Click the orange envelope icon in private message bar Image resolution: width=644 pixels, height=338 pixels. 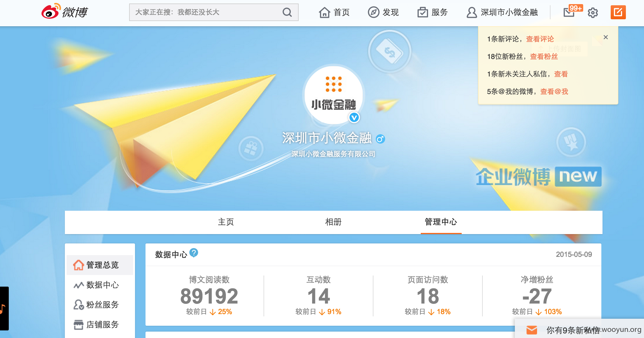532,330
